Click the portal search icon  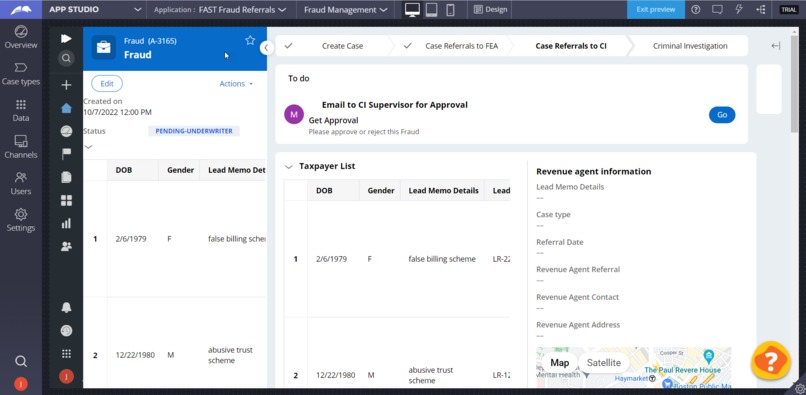click(x=66, y=58)
